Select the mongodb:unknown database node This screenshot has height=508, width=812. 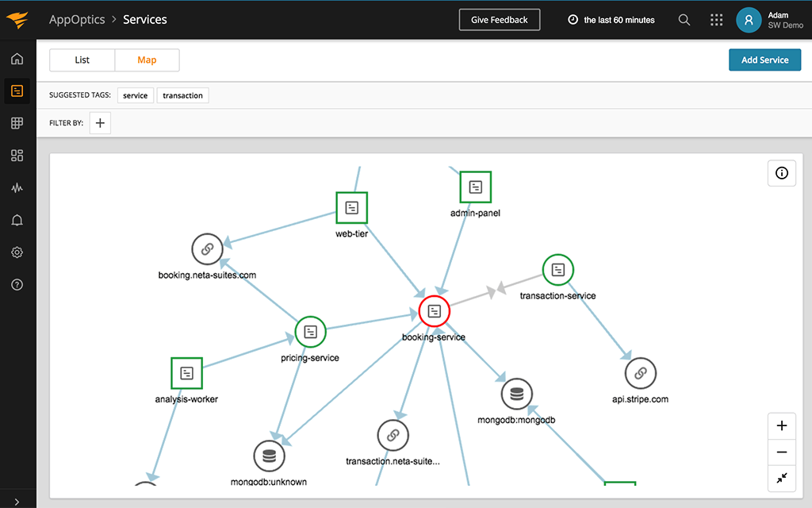[269, 456]
